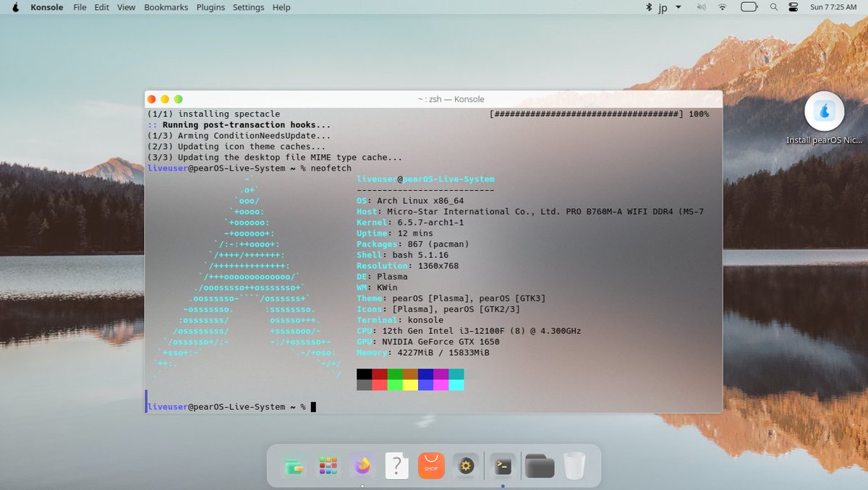Click the 'Memory: 4227MiB / 15833MiB' line
This screenshot has width=868, height=490.
pyautogui.click(x=423, y=353)
